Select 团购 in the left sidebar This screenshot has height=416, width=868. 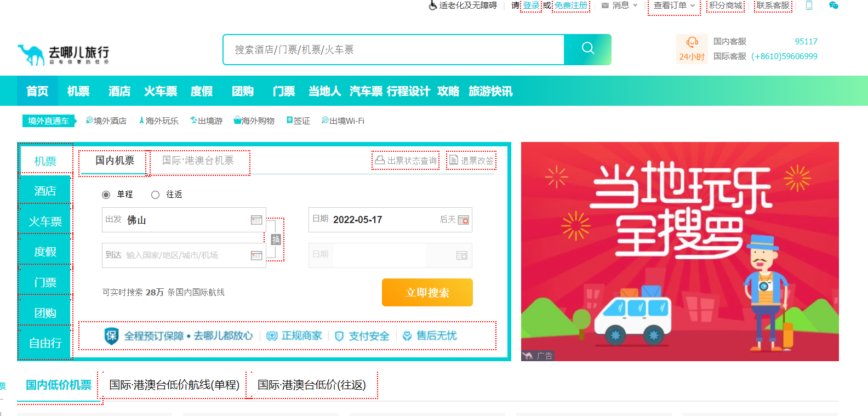(45, 313)
